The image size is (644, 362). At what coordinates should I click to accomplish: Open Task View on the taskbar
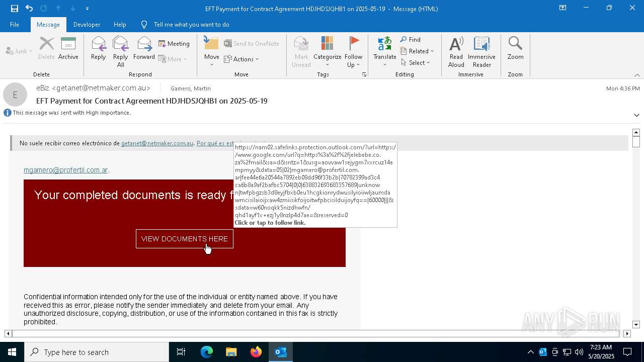tap(181, 352)
